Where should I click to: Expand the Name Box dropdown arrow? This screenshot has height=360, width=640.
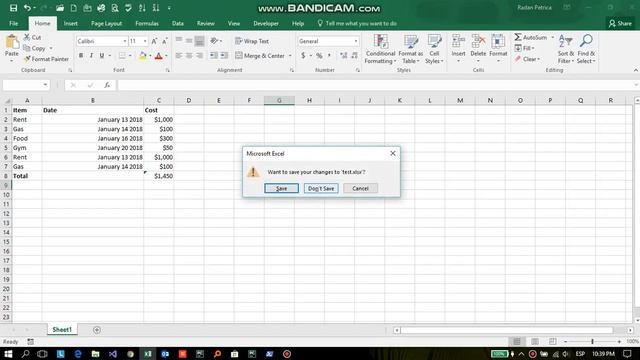pos(45,85)
